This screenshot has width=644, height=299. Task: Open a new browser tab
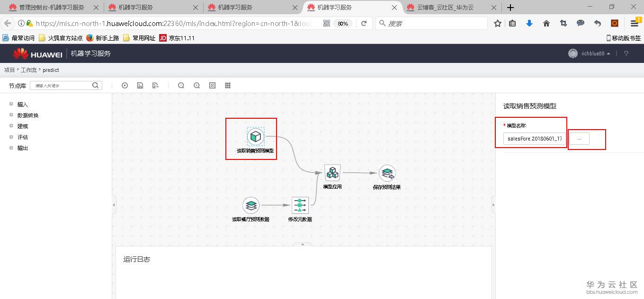(x=510, y=8)
